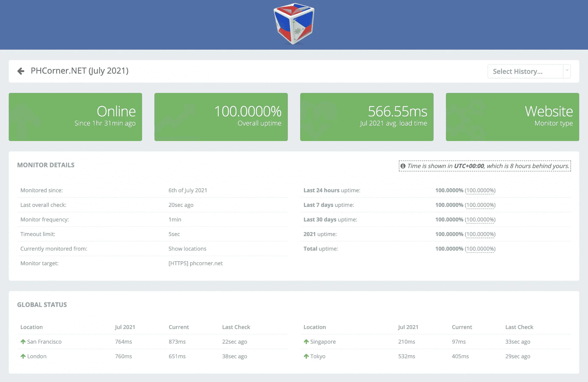Click the 'Monitored since:' label

click(x=42, y=190)
